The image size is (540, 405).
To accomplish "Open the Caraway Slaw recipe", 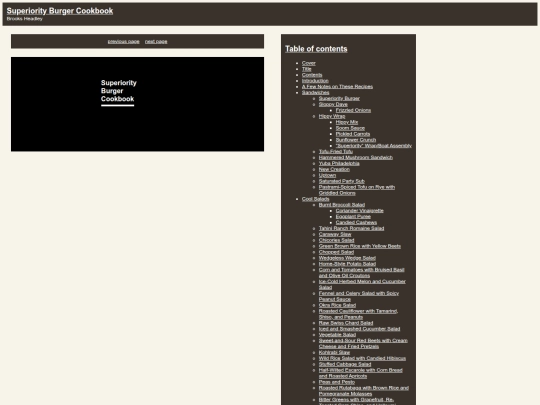I will point(335,234).
